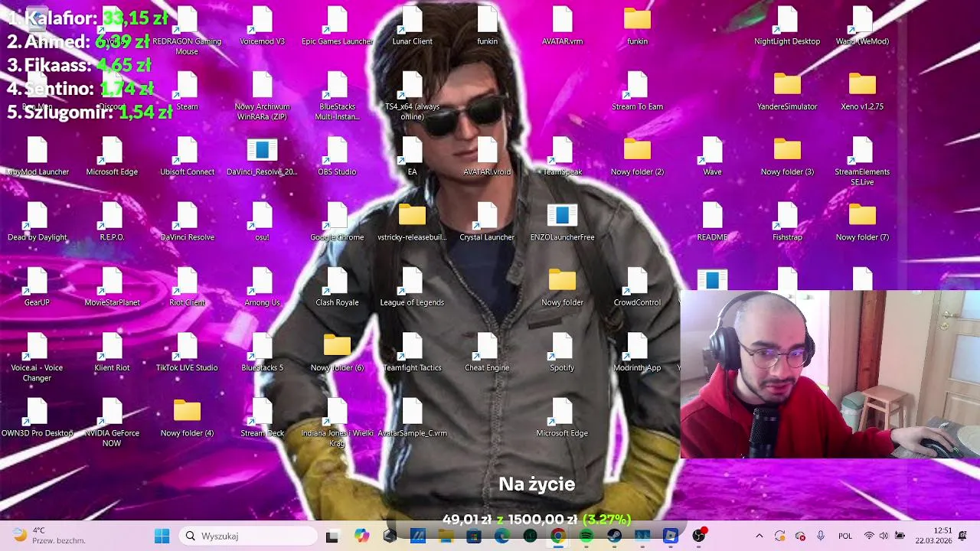Viewport: 980px width, 551px height.
Task: Select the GearUP desktop shortcut
Action: click(x=37, y=288)
